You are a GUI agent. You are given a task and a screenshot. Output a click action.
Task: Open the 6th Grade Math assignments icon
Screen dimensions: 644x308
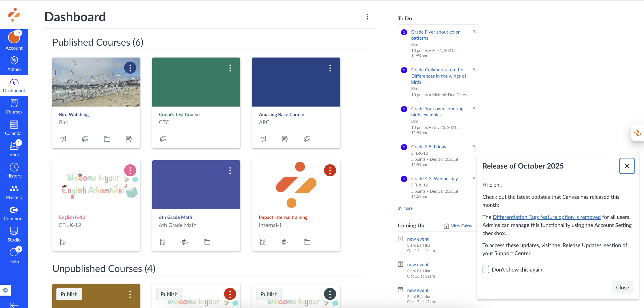pyautogui.click(x=163, y=242)
